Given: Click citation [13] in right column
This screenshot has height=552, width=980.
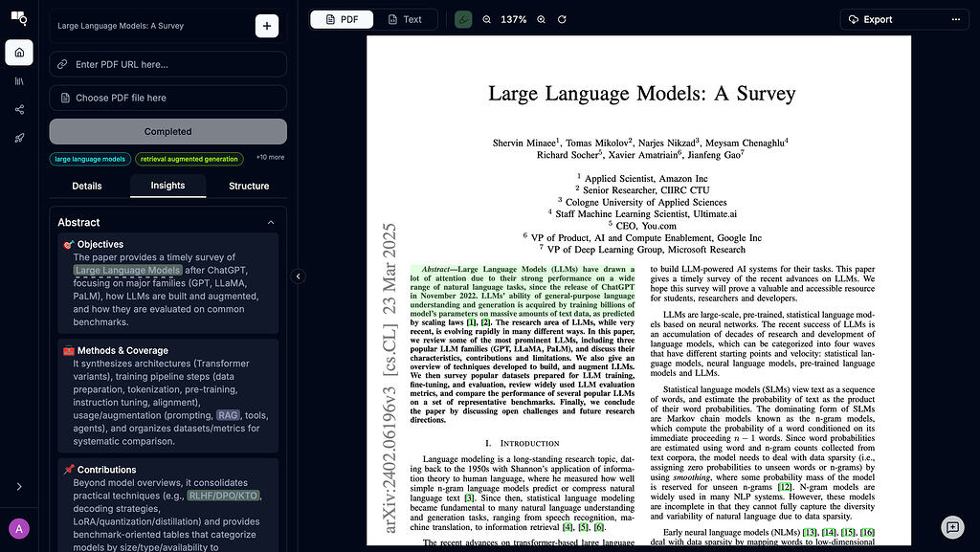Looking at the screenshot, I should (x=810, y=532).
